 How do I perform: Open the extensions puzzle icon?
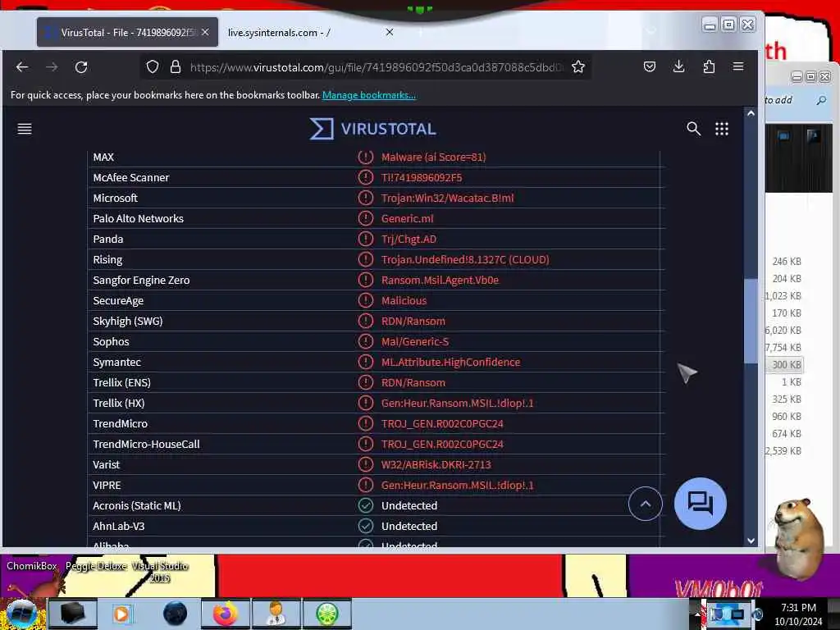709,66
